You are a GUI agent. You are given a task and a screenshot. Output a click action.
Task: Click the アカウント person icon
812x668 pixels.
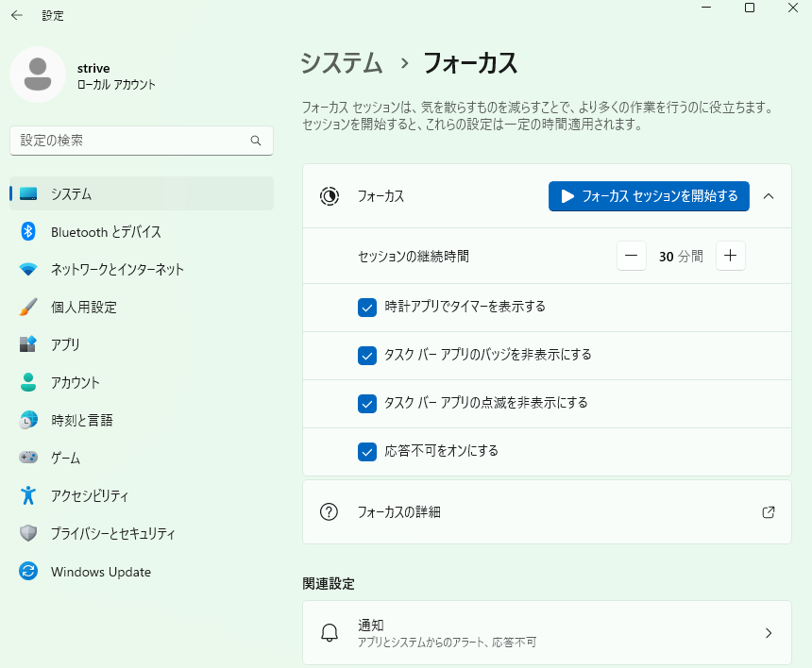pyautogui.click(x=28, y=382)
